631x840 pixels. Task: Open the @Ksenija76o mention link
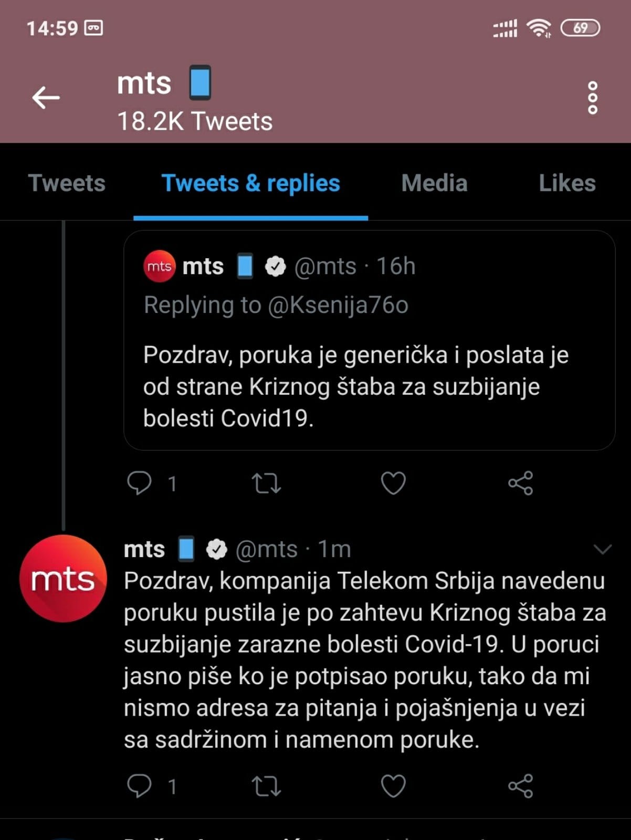pos(338,305)
